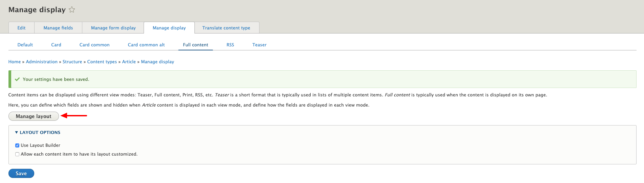Go to Translate content type tab

click(x=226, y=28)
